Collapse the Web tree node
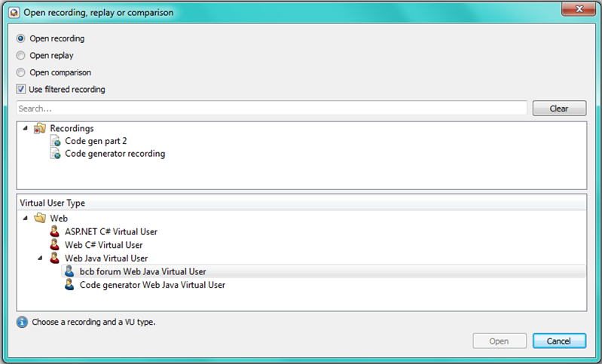The image size is (602, 364). pyautogui.click(x=26, y=219)
